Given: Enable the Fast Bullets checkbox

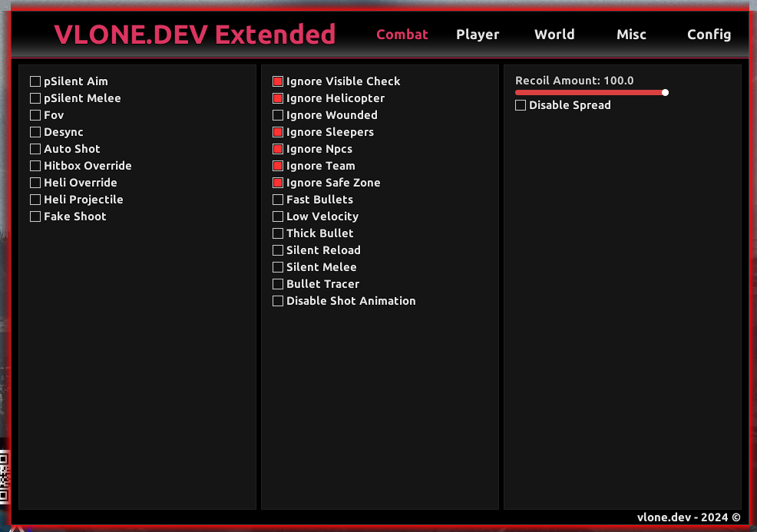Looking at the screenshot, I should 278,200.
